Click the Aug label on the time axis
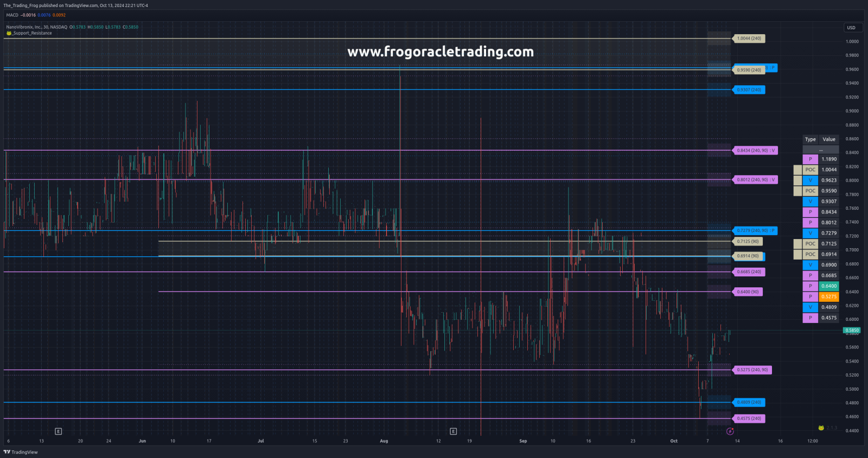 384,441
